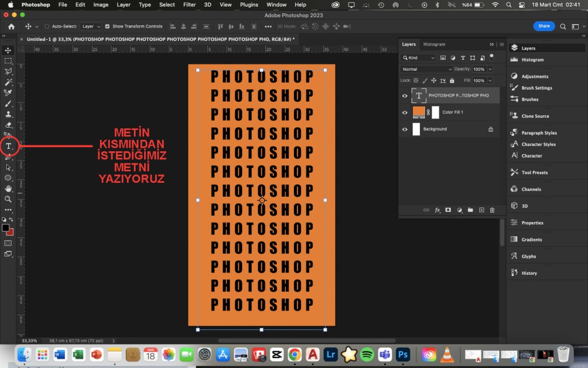Open the Normal blend mode dropdown
Viewport: 588px width, 368px height.
point(427,69)
